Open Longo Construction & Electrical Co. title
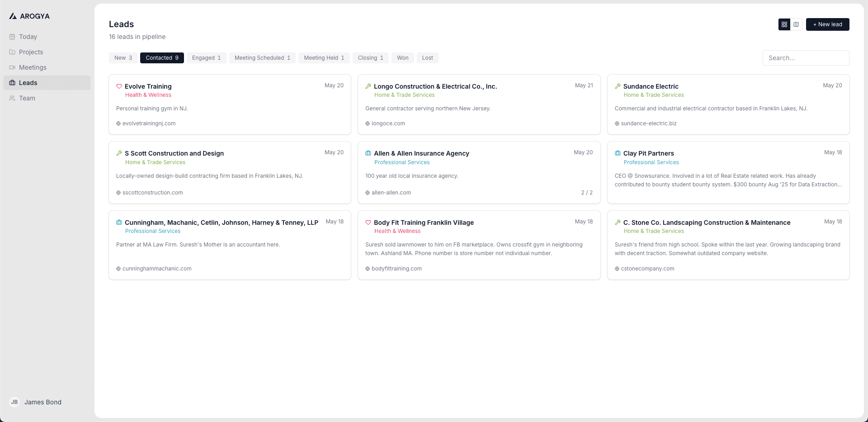Image resolution: width=868 pixels, height=422 pixels. click(x=435, y=86)
